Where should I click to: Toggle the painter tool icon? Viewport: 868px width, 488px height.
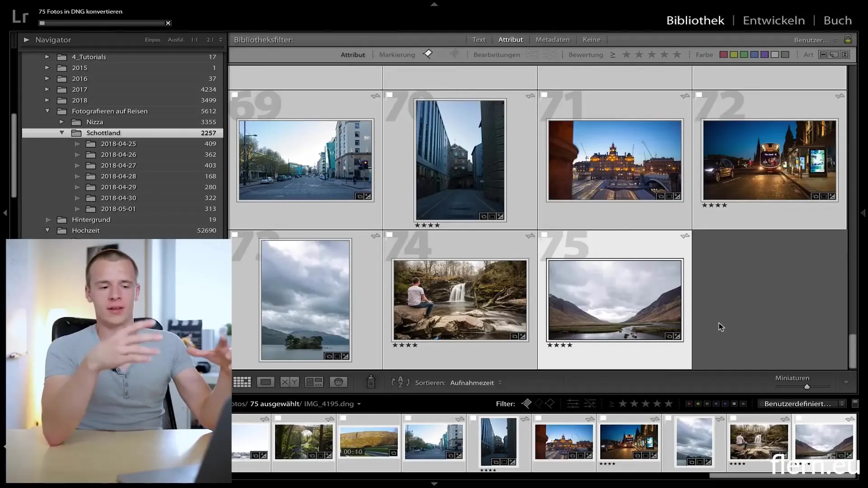point(371,382)
